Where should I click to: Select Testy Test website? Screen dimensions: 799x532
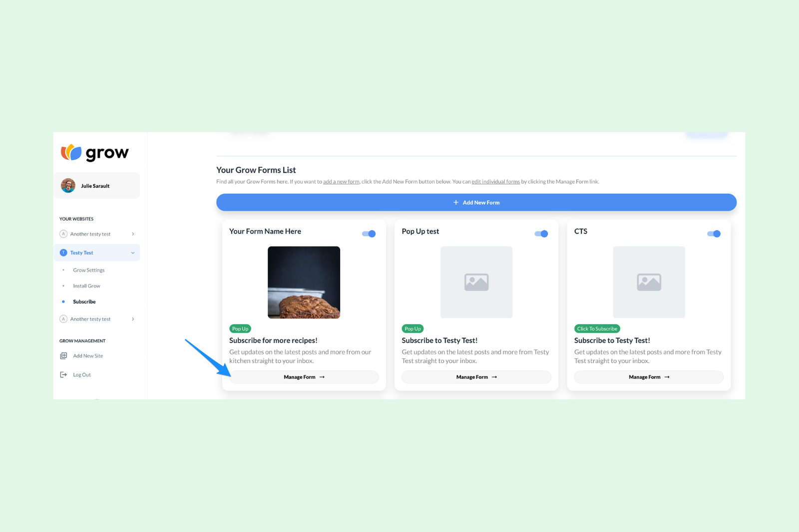pos(97,253)
